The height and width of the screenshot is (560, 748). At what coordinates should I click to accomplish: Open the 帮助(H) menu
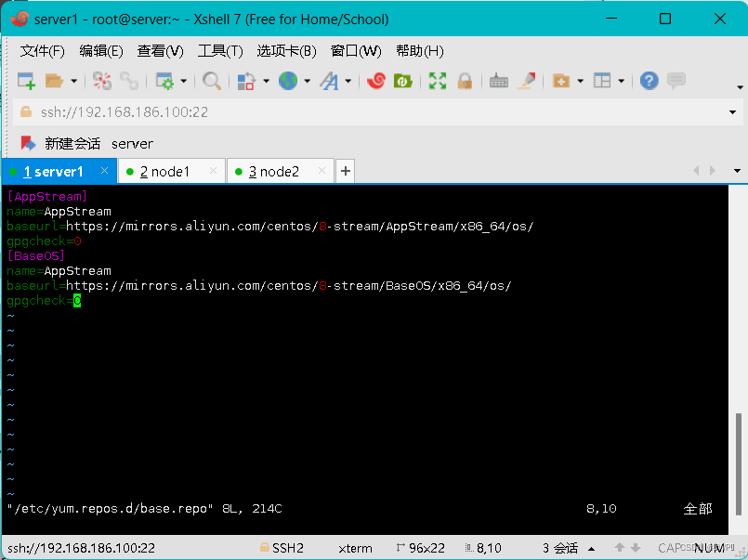click(x=420, y=51)
